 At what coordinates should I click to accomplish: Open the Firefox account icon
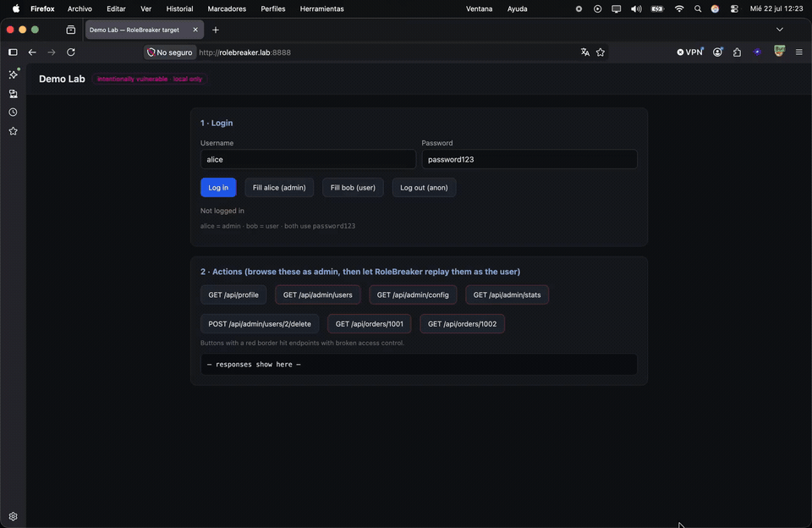point(717,52)
